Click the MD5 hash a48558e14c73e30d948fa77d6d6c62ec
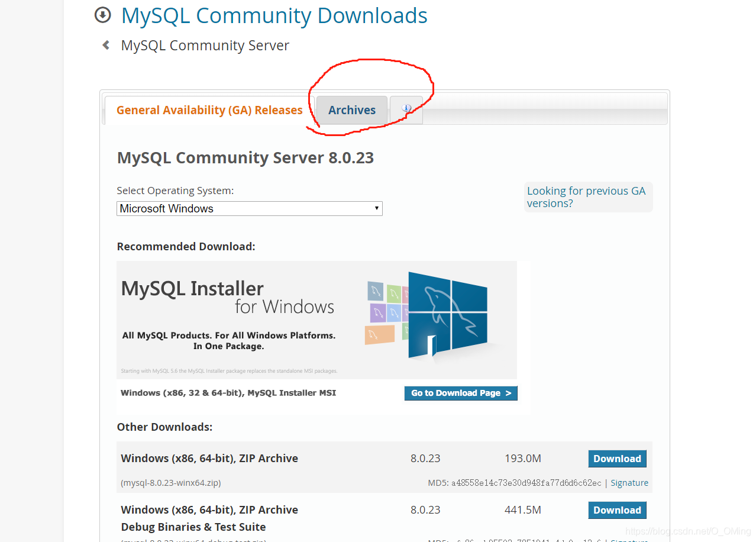 [x=526, y=483]
